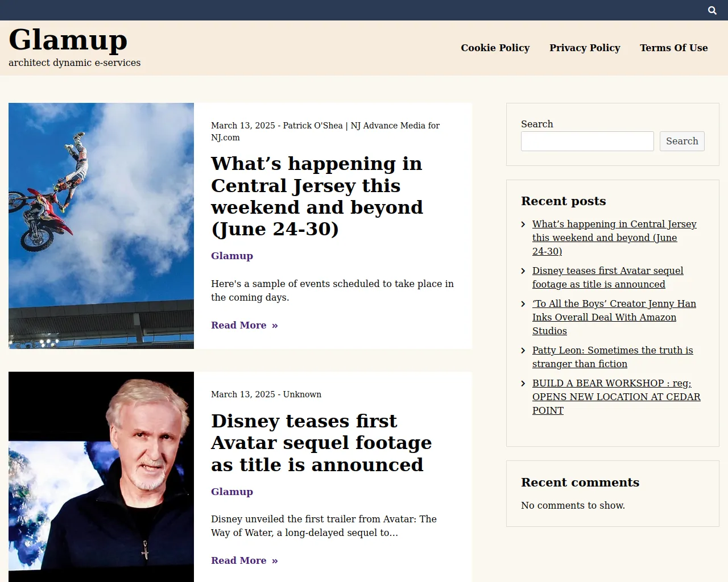Click the 'Recent posts' heading
The width and height of the screenshot is (728, 582).
tap(564, 201)
